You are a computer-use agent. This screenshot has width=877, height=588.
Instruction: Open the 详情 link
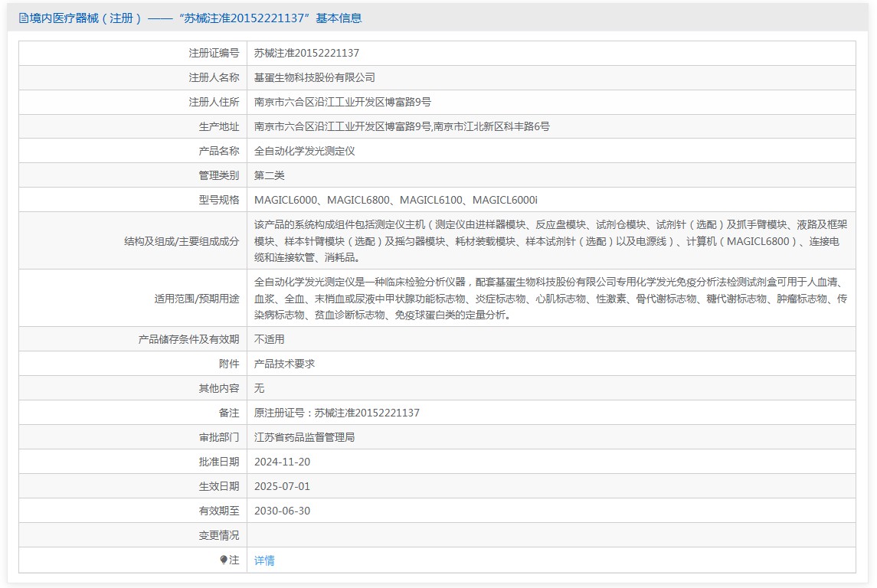pos(264,560)
